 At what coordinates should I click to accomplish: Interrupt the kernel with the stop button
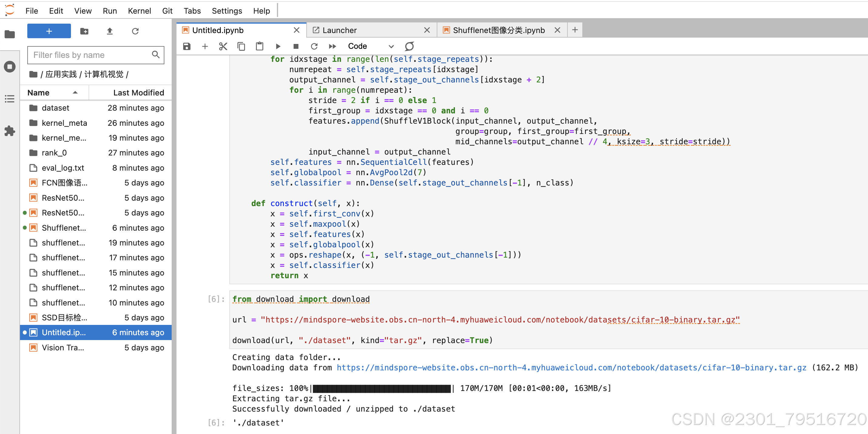click(296, 46)
